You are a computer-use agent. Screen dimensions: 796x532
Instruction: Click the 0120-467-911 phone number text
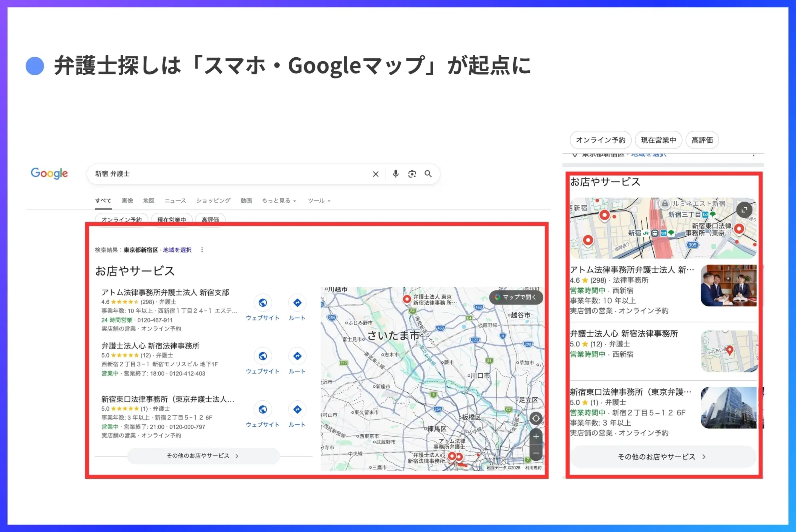pyautogui.click(x=155, y=320)
